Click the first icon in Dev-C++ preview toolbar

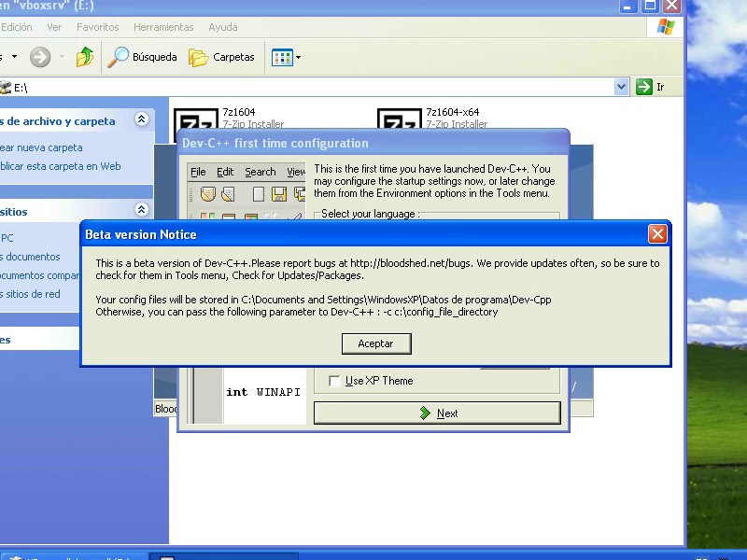coord(207,194)
